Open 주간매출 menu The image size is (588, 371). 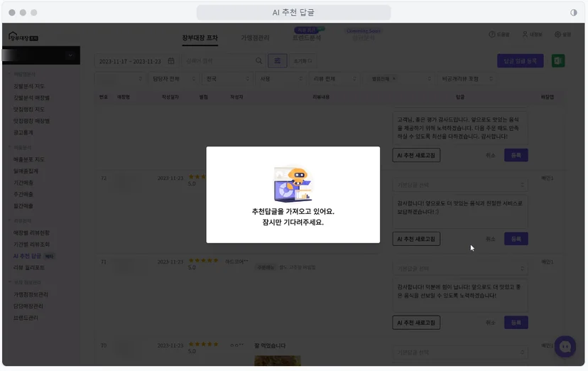(23, 194)
